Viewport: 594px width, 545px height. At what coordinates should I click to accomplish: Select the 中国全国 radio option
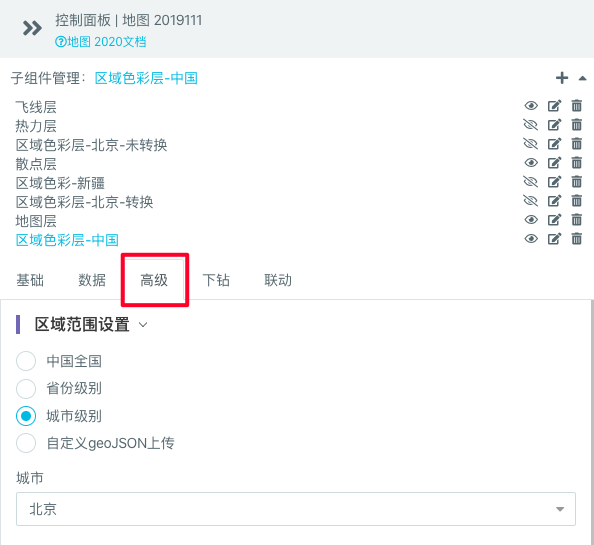tap(26, 361)
